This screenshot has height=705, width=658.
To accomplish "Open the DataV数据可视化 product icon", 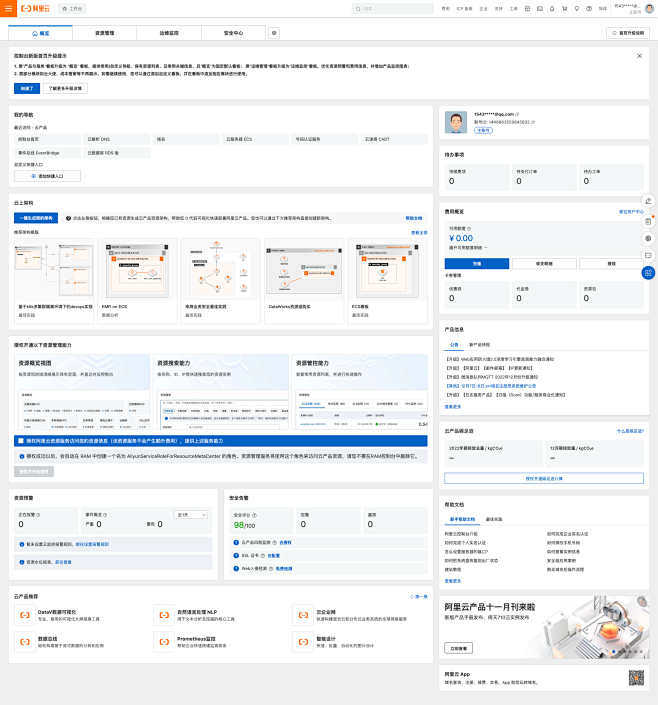I will click(x=25, y=615).
